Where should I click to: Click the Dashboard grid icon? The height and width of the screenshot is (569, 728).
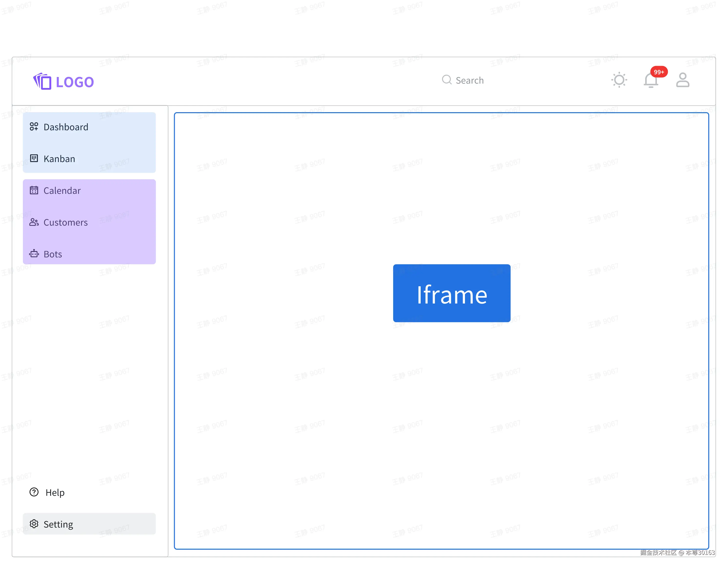pos(34,127)
